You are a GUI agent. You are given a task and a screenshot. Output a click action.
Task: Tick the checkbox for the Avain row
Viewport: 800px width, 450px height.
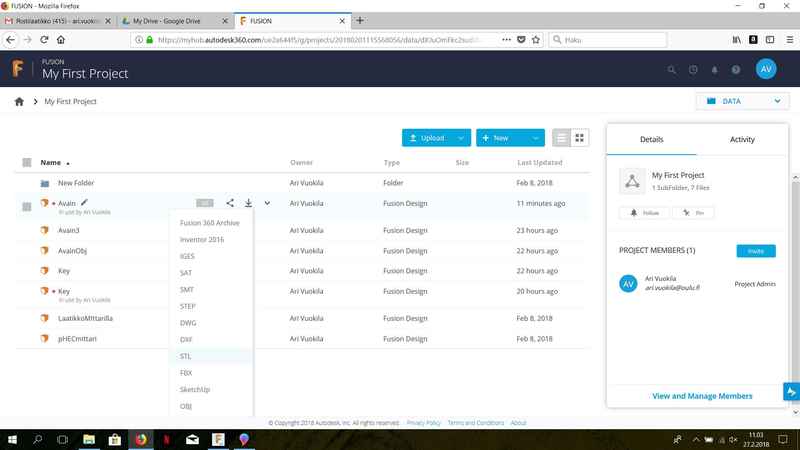pos(27,207)
